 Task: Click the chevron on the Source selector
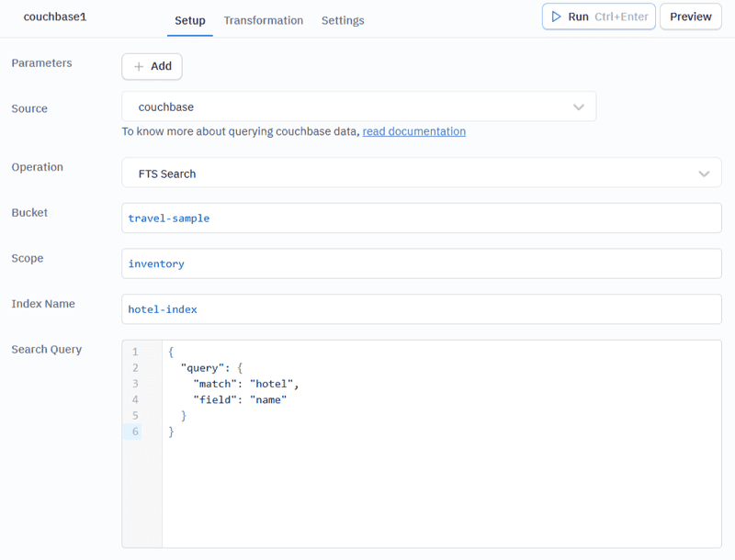coord(579,106)
